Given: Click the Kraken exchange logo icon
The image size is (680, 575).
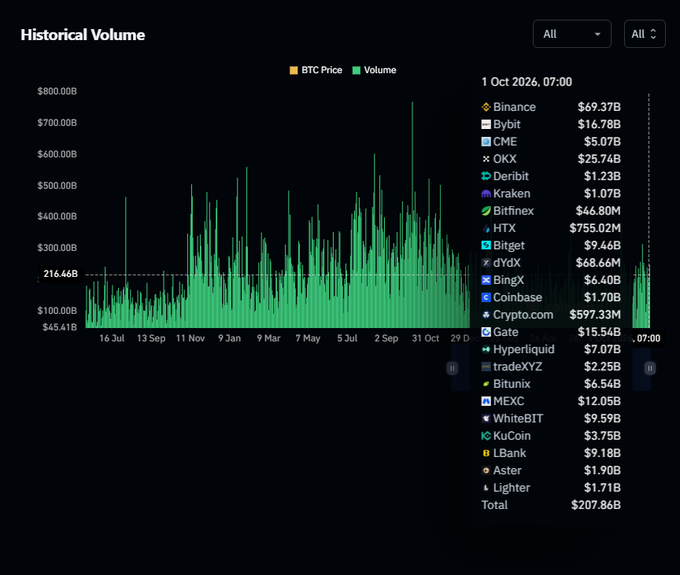Looking at the screenshot, I should tap(486, 193).
